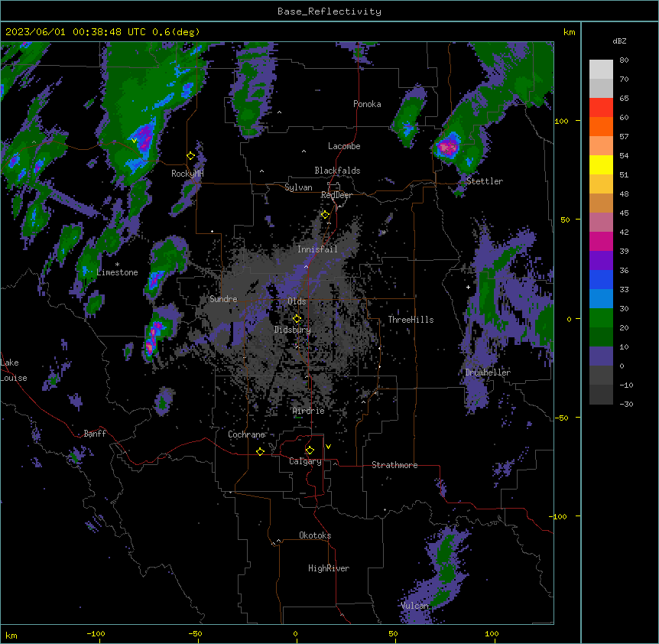The width and height of the screenshot is (659, 644).
Task: Click the -100 tick label on horizontal axis
Action: (x=96, y=633)
